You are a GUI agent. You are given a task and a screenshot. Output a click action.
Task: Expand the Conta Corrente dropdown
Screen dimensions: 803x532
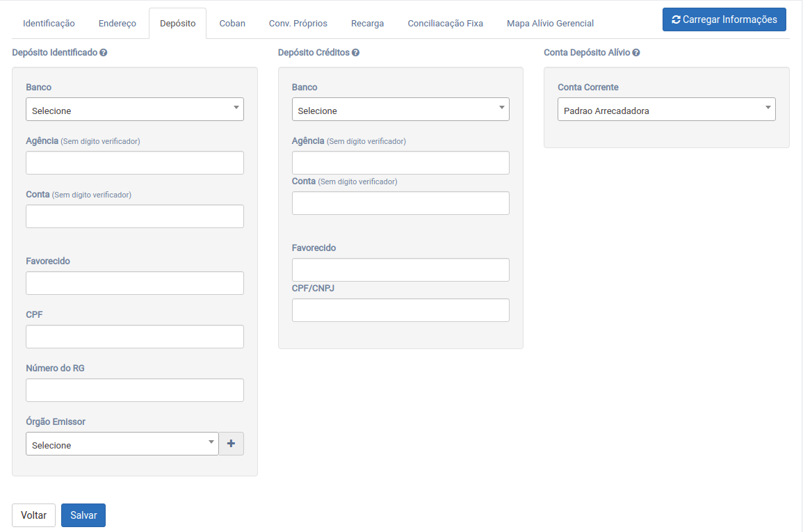coord(666,110)
